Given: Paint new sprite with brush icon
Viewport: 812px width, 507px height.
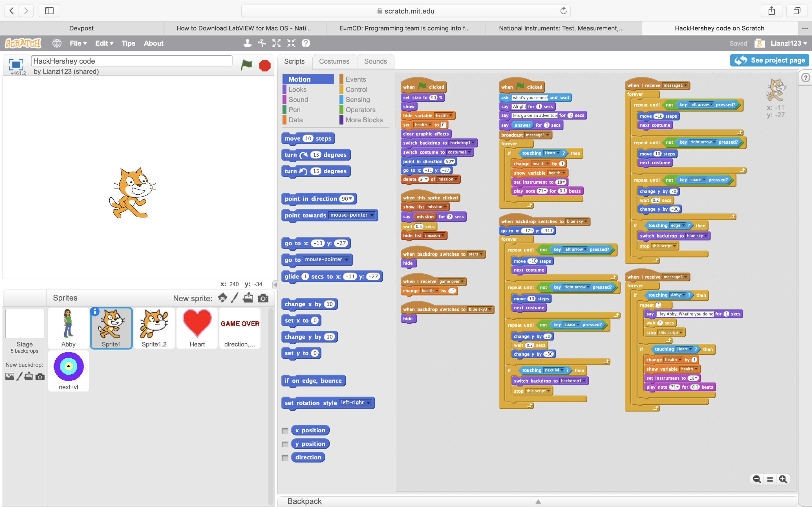Looking at the screenshot, I should tap(235, 298).
